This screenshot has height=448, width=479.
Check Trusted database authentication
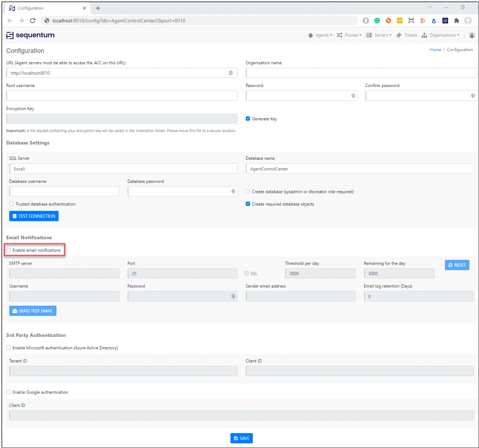11,204
